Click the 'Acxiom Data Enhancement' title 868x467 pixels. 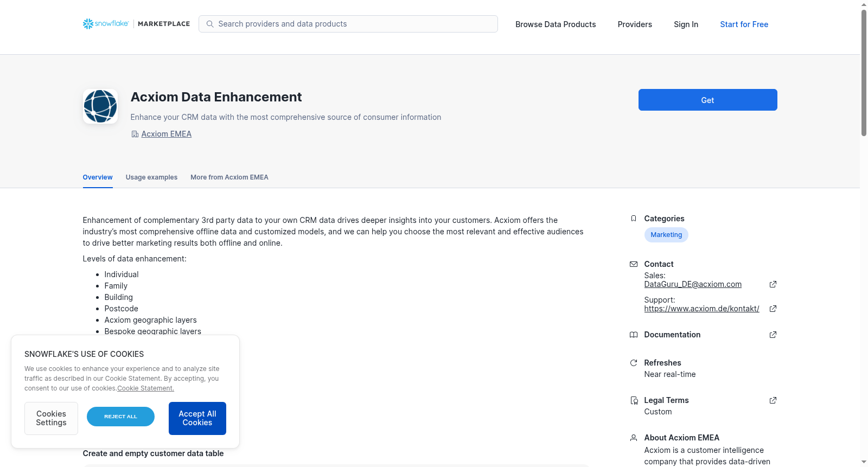tap(216, 97)
